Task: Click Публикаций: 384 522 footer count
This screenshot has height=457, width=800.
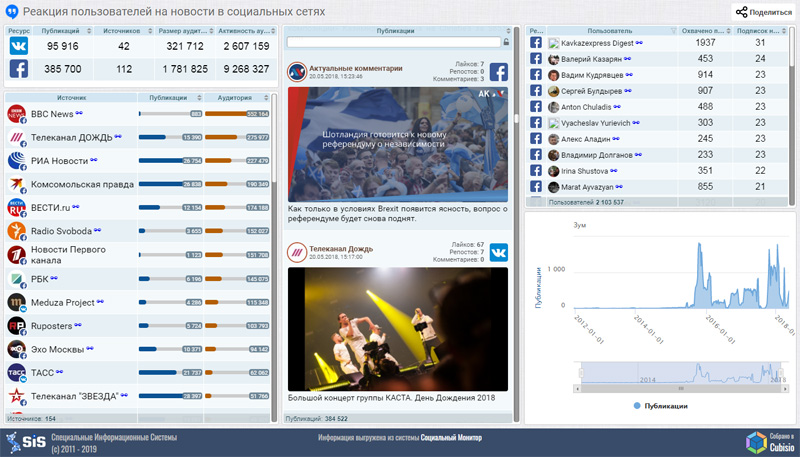Action: 316,419
